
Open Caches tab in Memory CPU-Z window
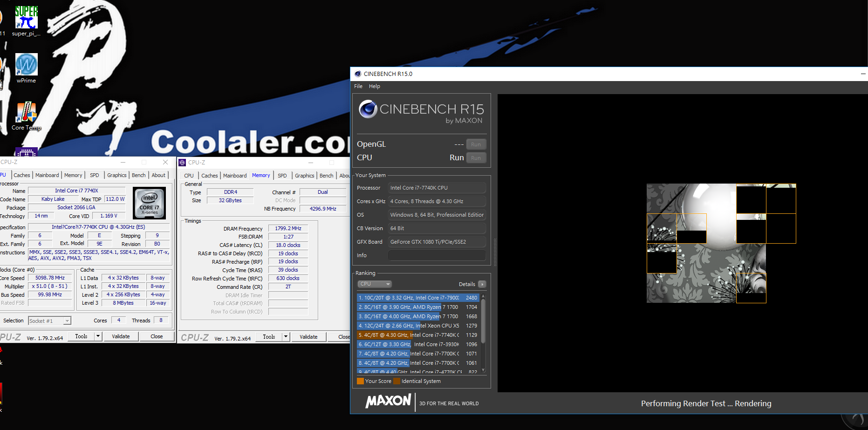click(209, 176)
